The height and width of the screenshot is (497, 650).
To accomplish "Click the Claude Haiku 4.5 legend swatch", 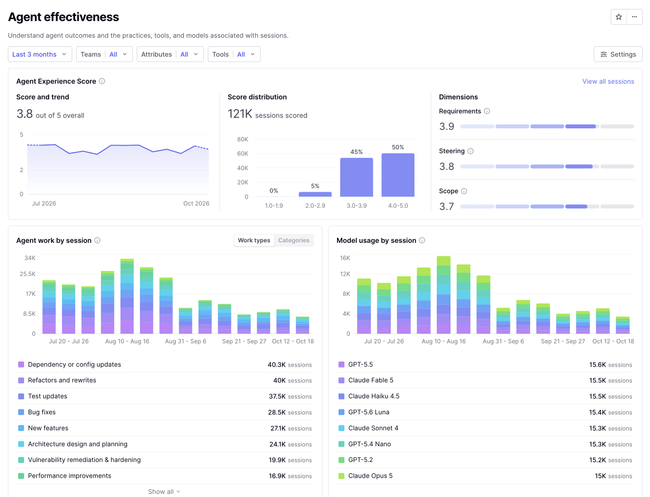I will 342,396.
